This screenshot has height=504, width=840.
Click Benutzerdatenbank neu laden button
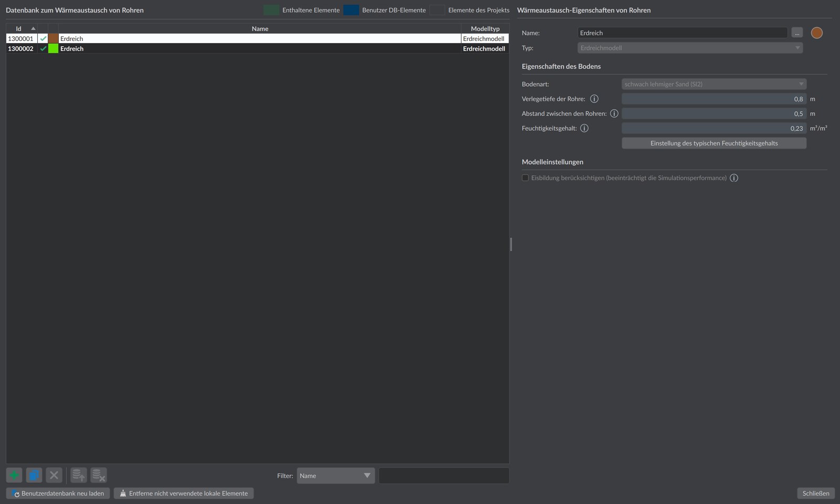58,493
